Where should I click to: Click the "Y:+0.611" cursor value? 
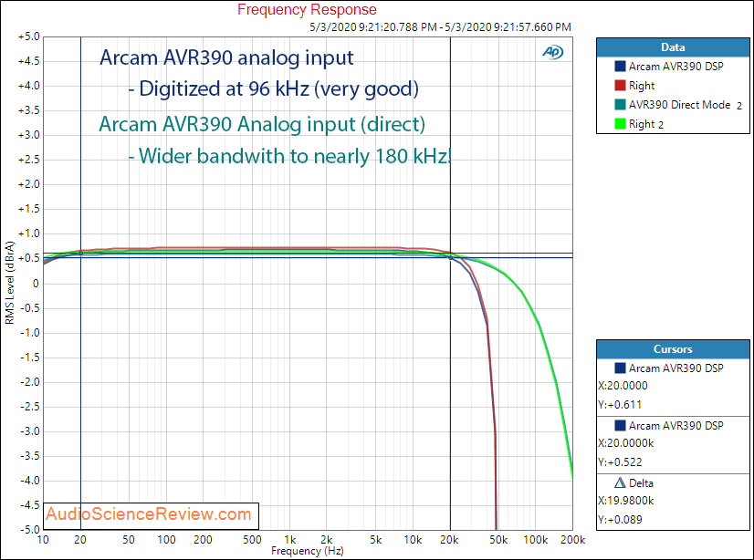pyautogui.click(x=620, y=405)
